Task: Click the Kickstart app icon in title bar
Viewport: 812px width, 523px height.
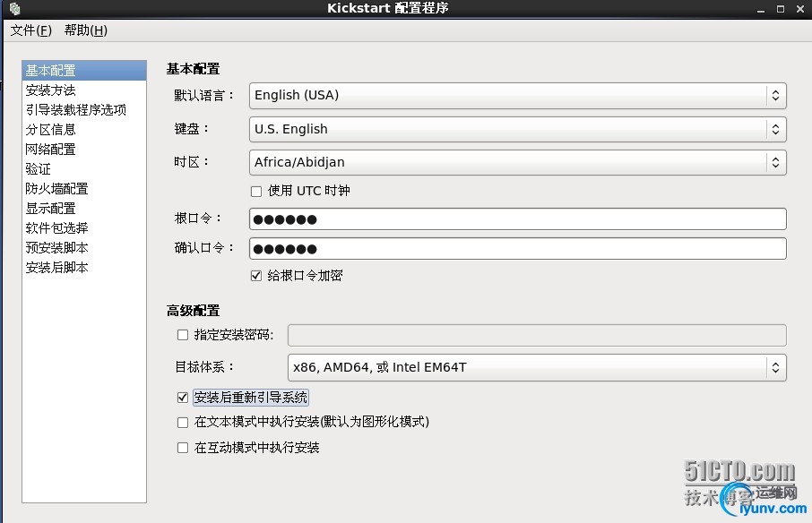Action: click(14, 8)
